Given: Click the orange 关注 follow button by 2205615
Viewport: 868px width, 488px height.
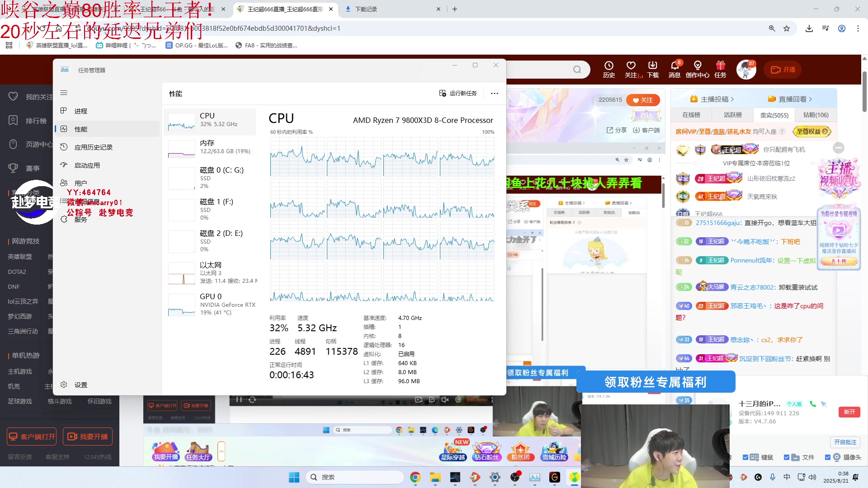Looking at the screenshot, I should [643, 100].
